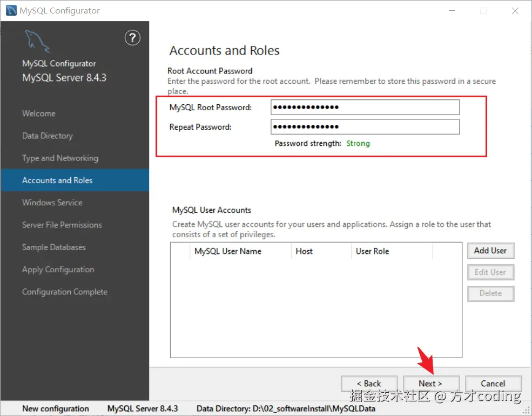Image resolution: width=532 pixels, height=416 pixels.
Task: Click the Add User button
Action: (x=490, y=251)
